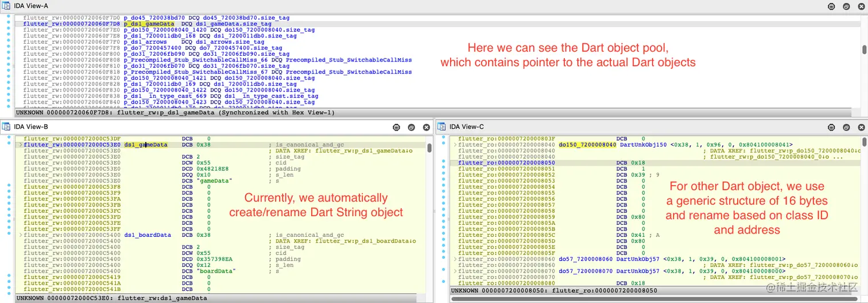Collapse the do57_7200008060 structure in View-C
The image size is (868, 303).
455,259
